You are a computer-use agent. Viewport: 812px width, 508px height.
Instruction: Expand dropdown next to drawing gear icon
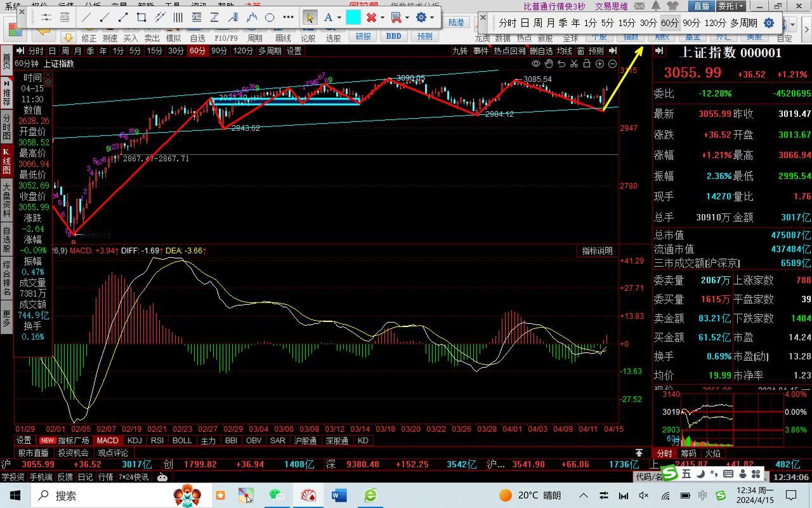pyautogui.click(x=431, y=18)
